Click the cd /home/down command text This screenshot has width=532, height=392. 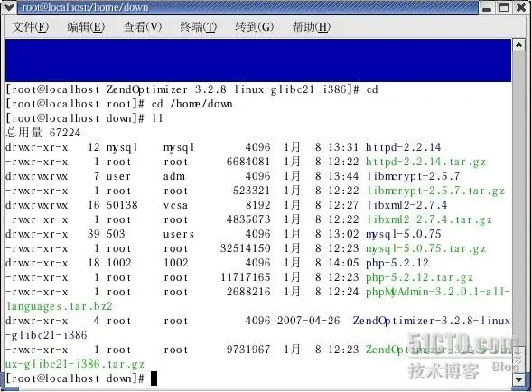coord(192,104)
